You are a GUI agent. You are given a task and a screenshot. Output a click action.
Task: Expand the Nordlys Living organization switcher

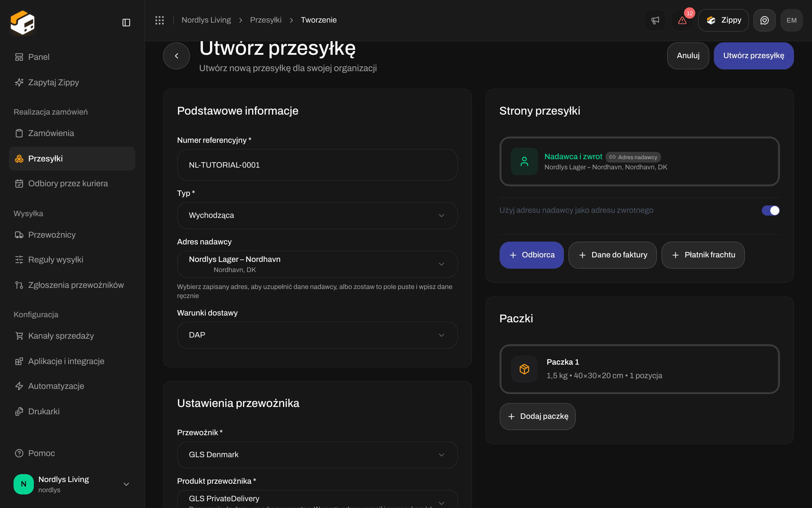point(126,484)
